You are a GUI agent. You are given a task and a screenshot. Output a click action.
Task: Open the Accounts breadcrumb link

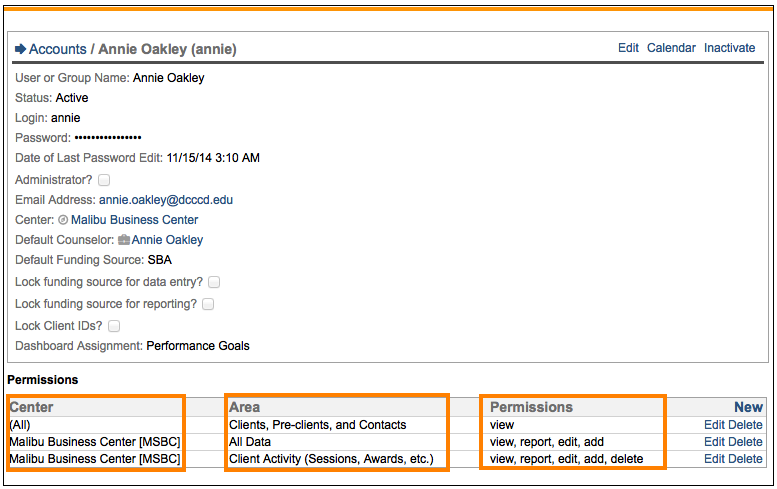coord(57,49)
